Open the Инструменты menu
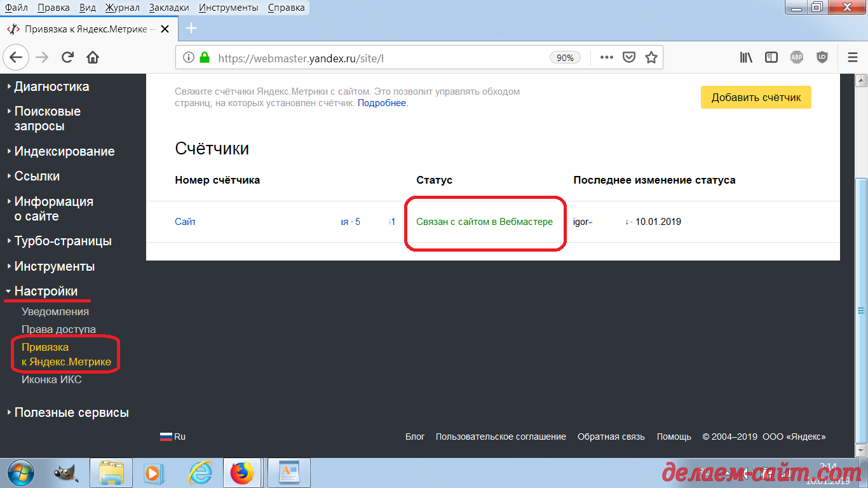The width and height of the screenshot is (868, 488). (x=229, y=8)
